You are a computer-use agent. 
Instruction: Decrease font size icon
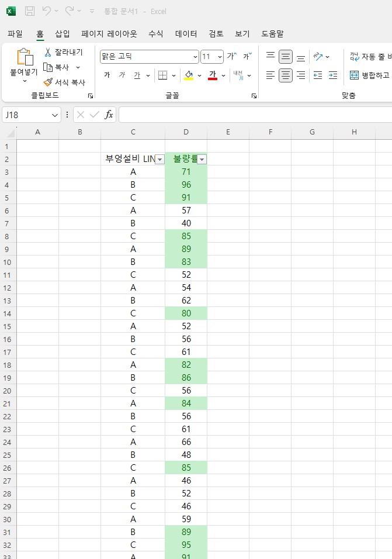pos(248,56)
